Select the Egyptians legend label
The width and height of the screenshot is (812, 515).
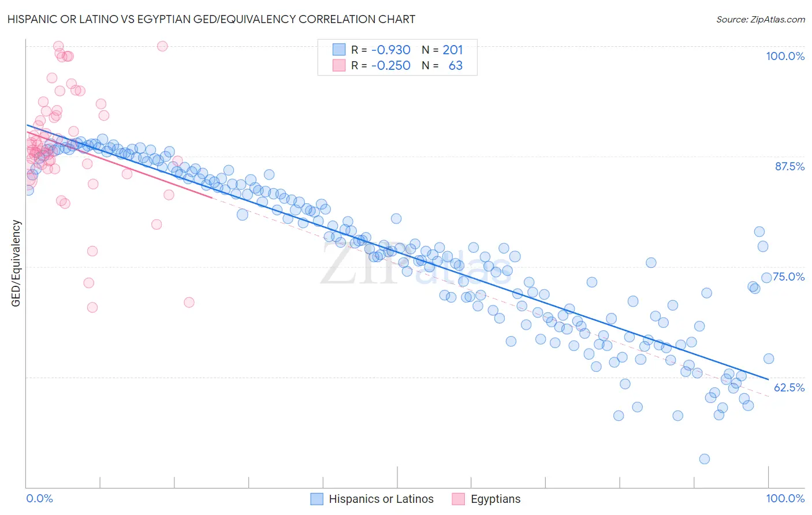coord(496,499)
